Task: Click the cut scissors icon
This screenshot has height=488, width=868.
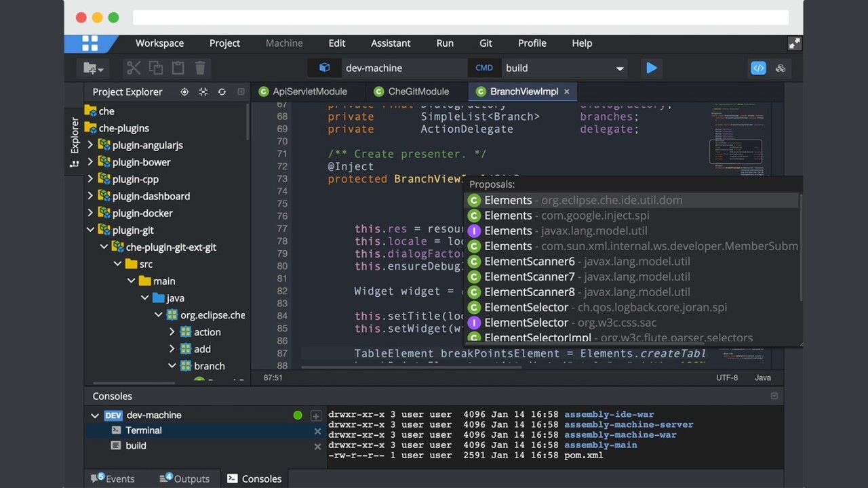Action: pos(134,68)
